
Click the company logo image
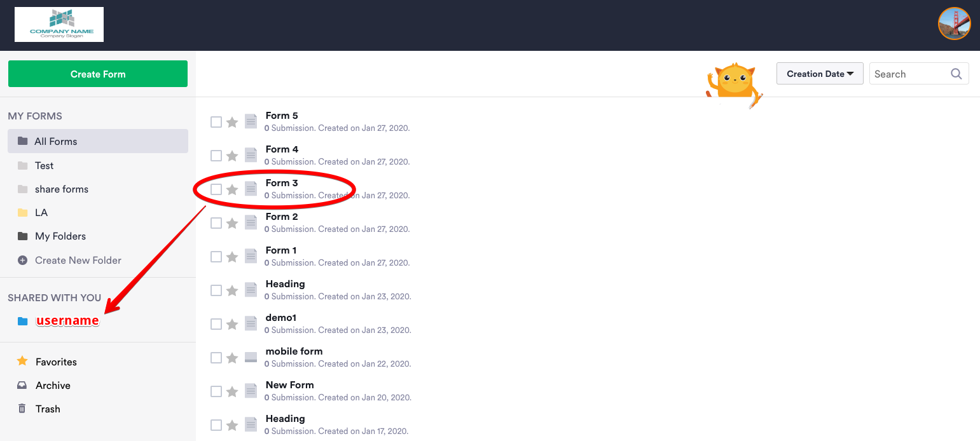point(59,25)
